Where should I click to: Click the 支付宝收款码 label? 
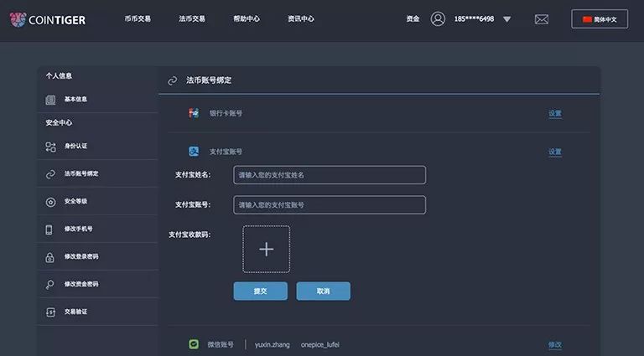pyautogui.click(x=190, y=235)
